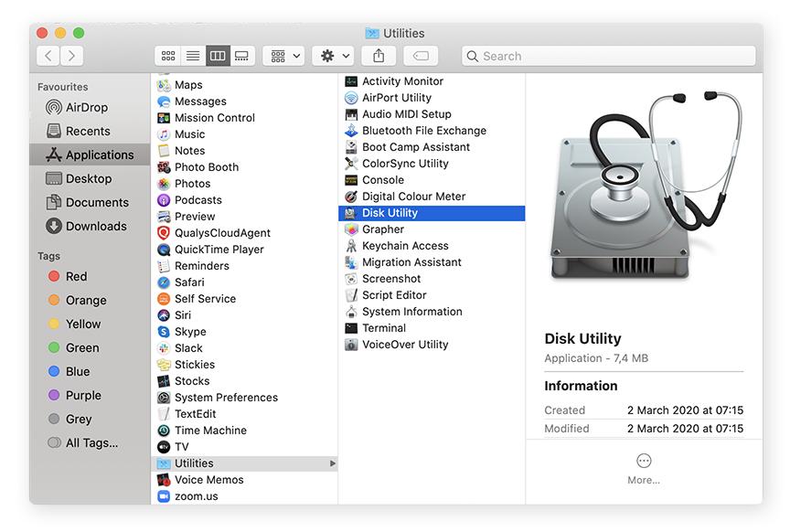Select the Slack app icon

[x=164, y=348]
